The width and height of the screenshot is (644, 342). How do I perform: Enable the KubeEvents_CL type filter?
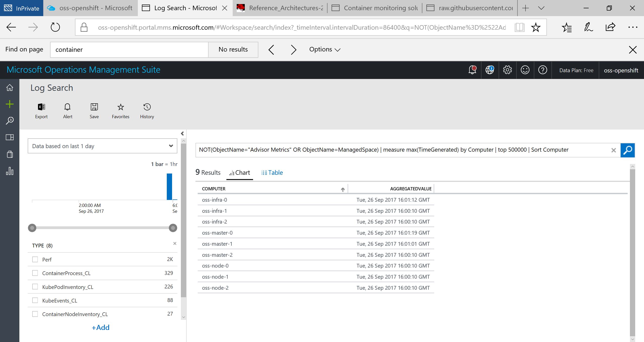pyautogui.click(x=35, y=300)
